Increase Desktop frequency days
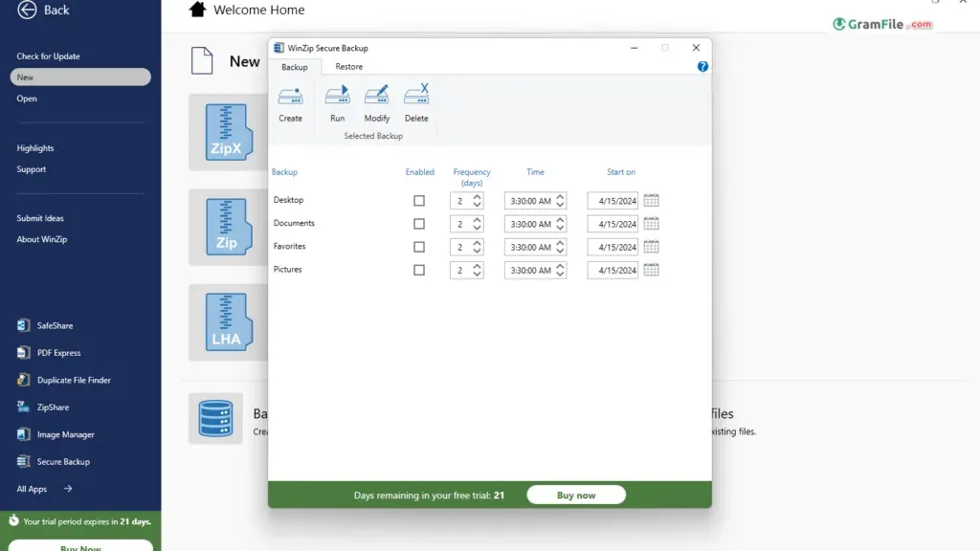Viewport: 980px width, 551px height. [x=477, y=197]
